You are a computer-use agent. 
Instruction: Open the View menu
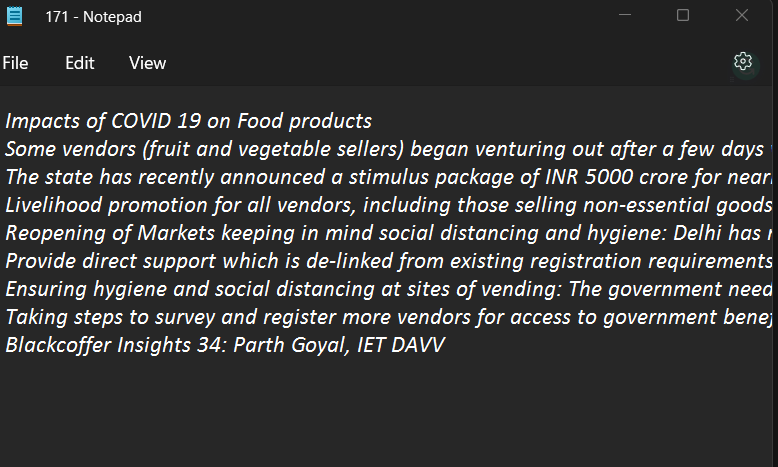pos(147,63)
